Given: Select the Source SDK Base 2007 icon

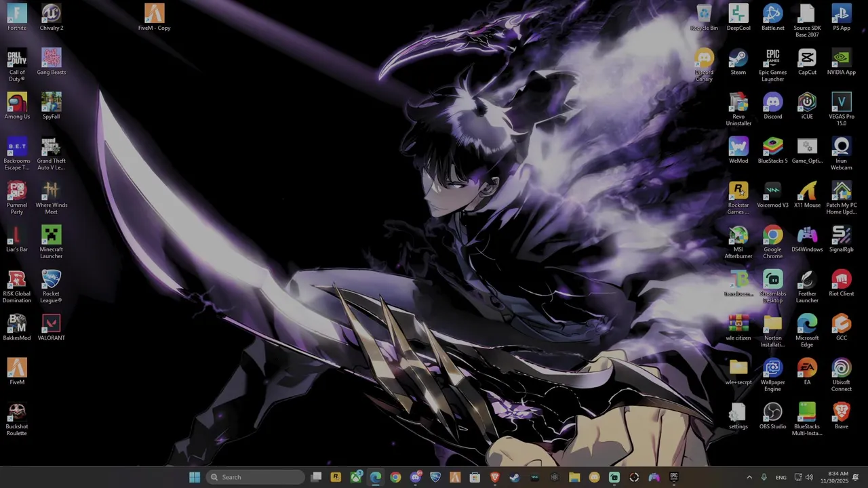Looking at the screenshot, I should [x=807, y=21].
